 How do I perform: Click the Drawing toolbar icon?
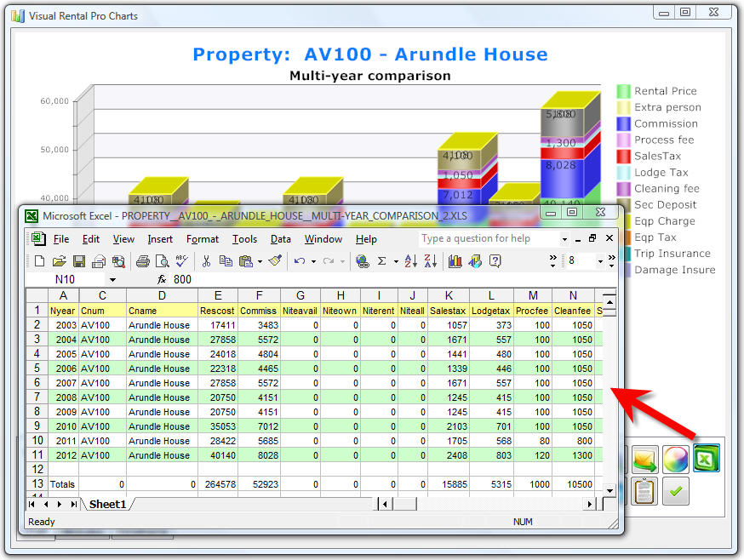[475, 261]
